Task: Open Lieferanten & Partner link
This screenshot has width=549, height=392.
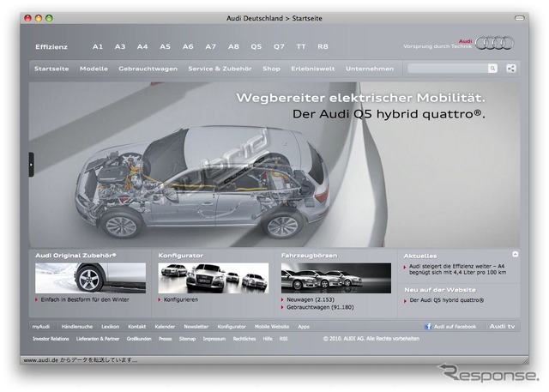Action: click(98, 339)
